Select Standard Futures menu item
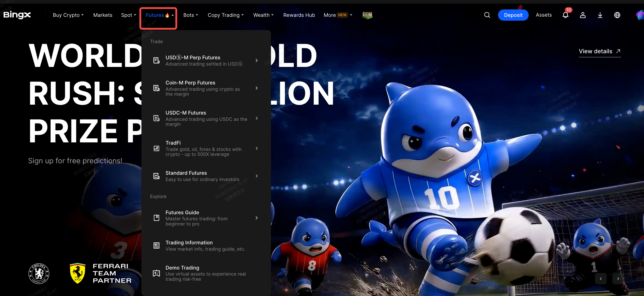Screen dimensions: 644x296 [x=206, y=176]
